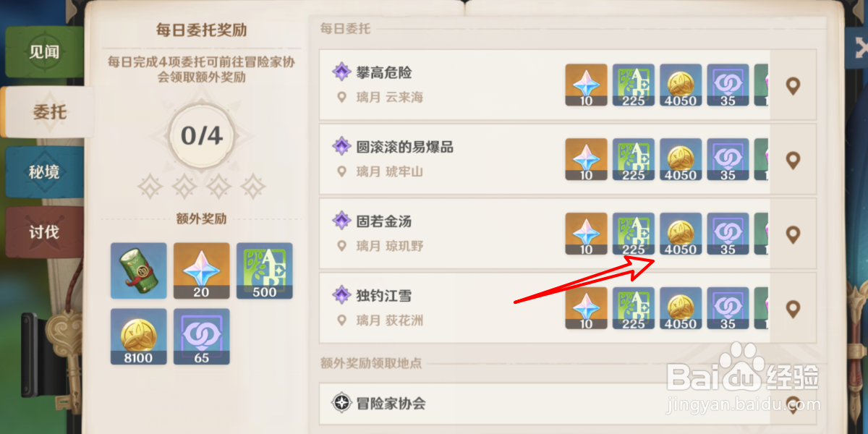
Task: Select the Primogem reward of 圆滚滚的易爆品
Action: click(586, 160)
